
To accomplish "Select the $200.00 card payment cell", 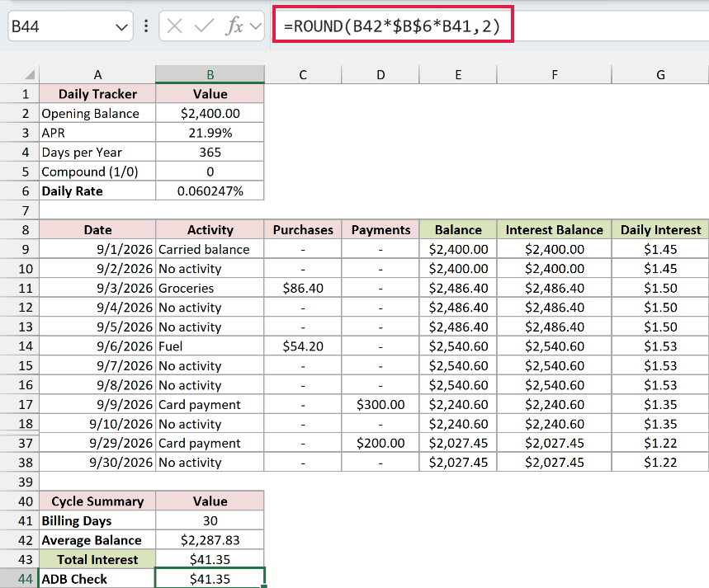I will pyautogui.click(x=380, y=444).
